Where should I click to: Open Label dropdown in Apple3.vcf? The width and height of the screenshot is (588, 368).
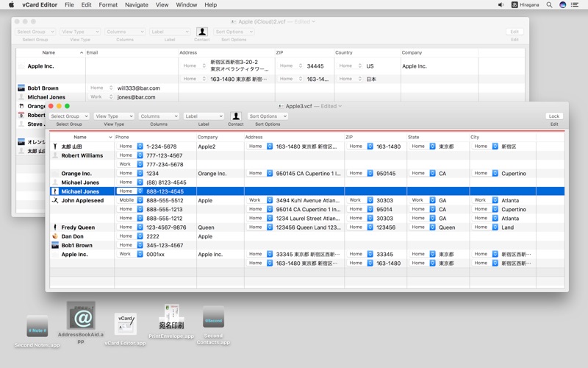click(204, 116)
